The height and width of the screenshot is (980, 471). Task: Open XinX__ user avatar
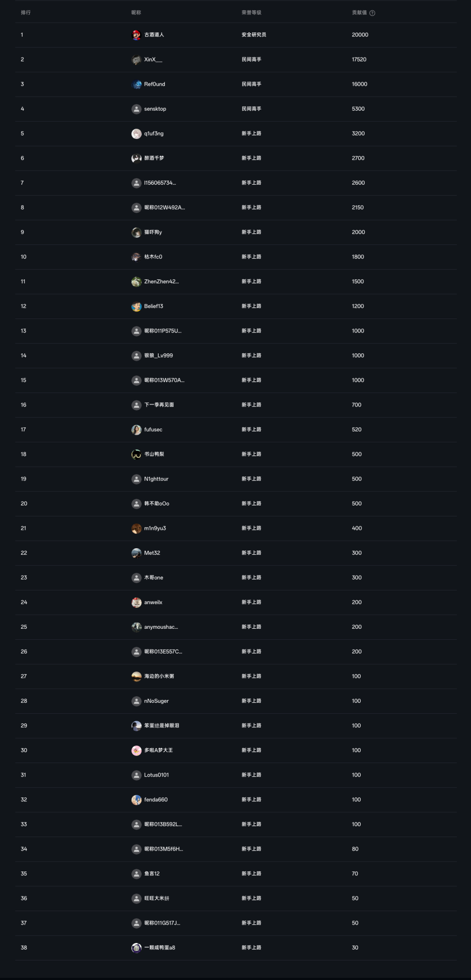point(137,60)
